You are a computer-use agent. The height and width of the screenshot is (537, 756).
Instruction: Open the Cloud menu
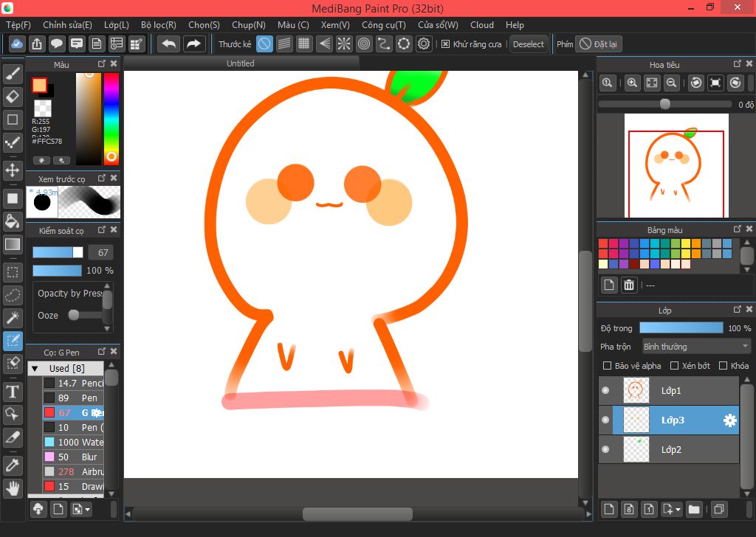click(x=482, y=24)
